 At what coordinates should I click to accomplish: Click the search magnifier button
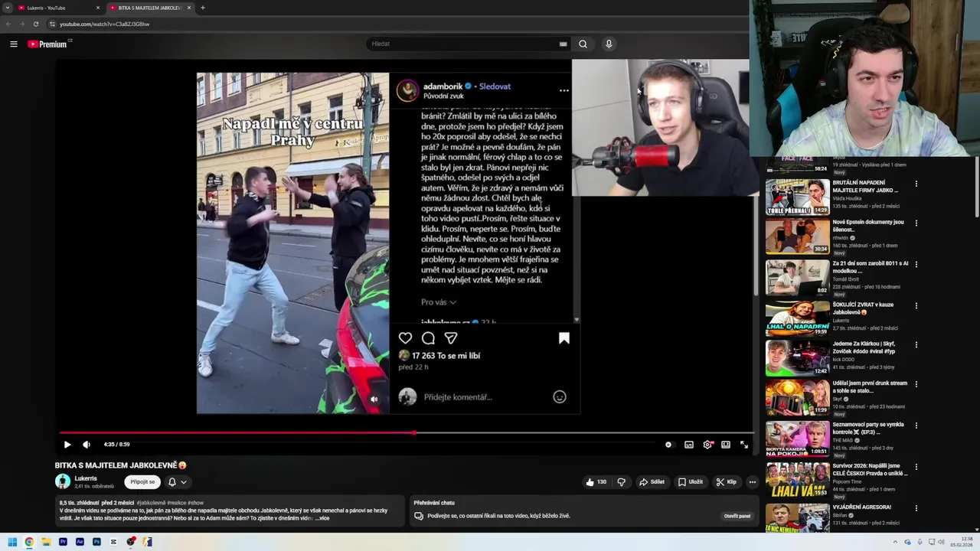click(x=583, y=44)
